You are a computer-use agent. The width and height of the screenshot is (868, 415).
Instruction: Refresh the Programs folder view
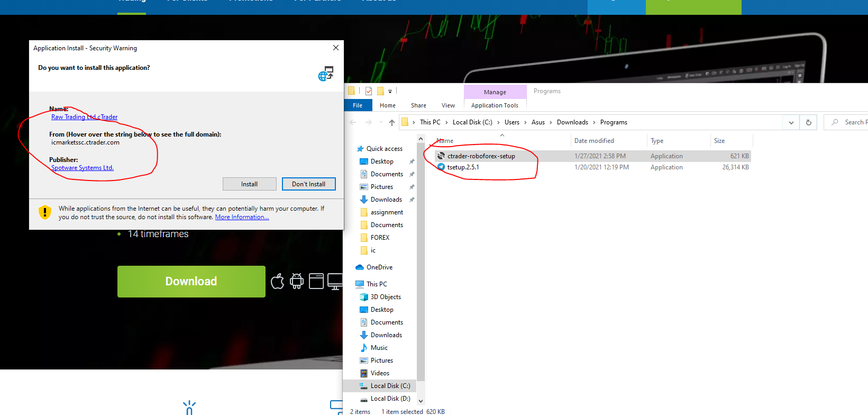[808, 122]
